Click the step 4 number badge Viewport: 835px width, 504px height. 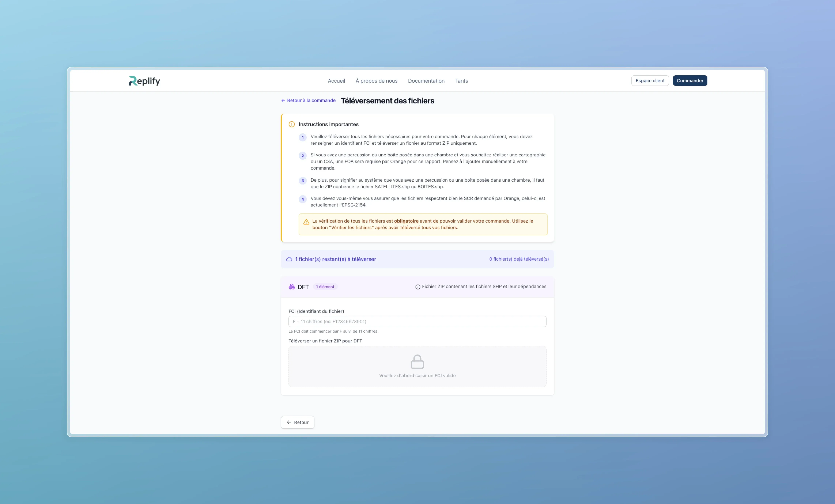coord(303,199)
